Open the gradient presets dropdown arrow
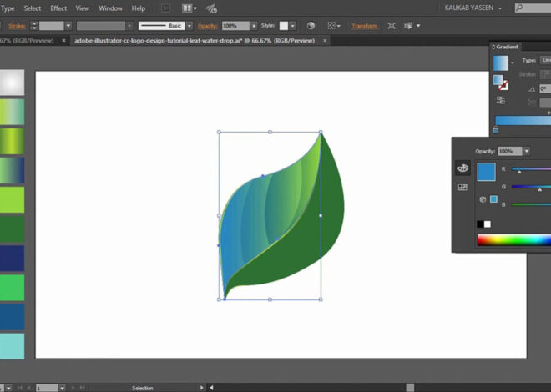 [513, 63]
